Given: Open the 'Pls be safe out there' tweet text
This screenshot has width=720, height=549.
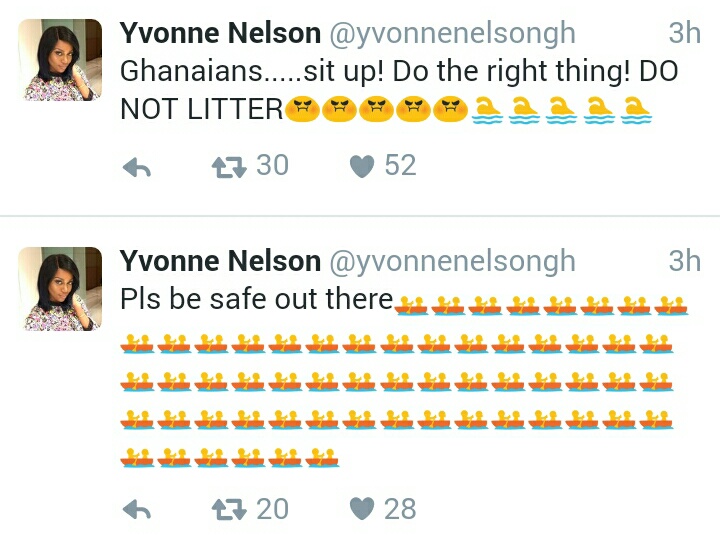Looking at the screenshot, I should click(x=256, y=299).
